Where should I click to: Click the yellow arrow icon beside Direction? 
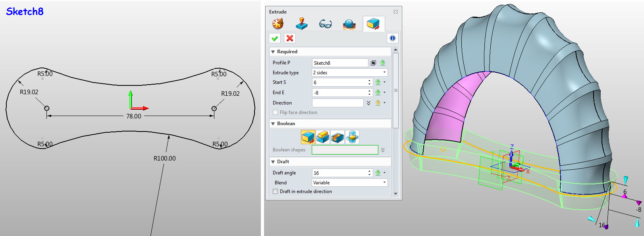pyautogui.click(x=378, y=103)
